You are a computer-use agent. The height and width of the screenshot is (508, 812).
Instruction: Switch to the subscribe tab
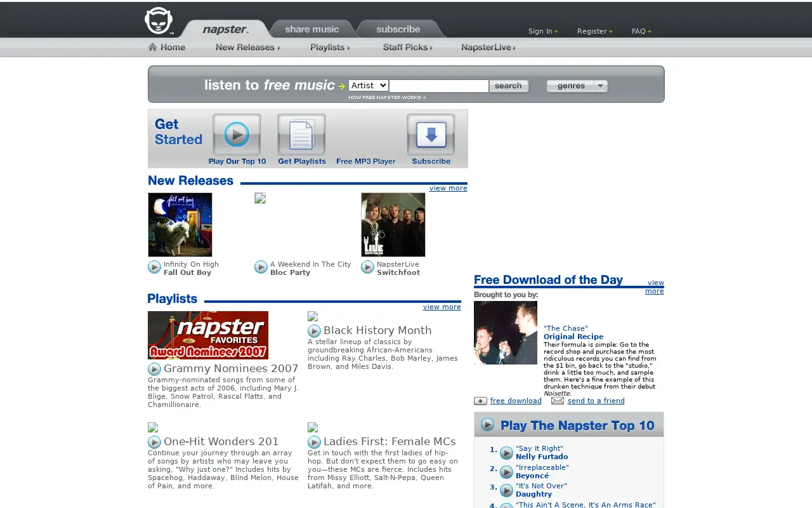click(x=398, y=29)
